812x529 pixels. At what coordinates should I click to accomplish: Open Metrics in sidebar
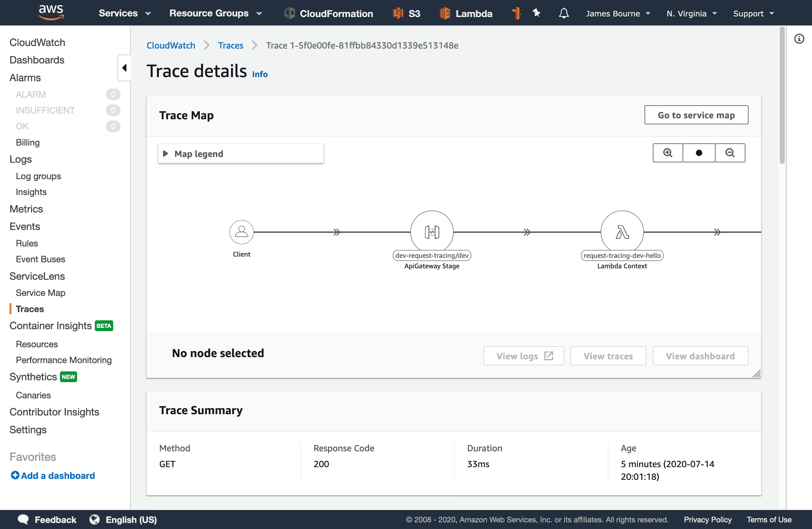[x=26, y=209]
